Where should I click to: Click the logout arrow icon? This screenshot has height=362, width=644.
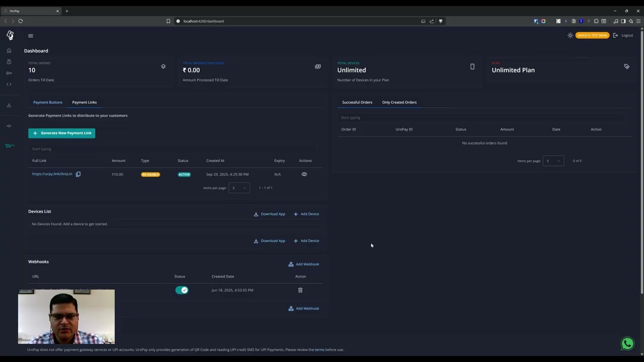[x=615, y=35]
